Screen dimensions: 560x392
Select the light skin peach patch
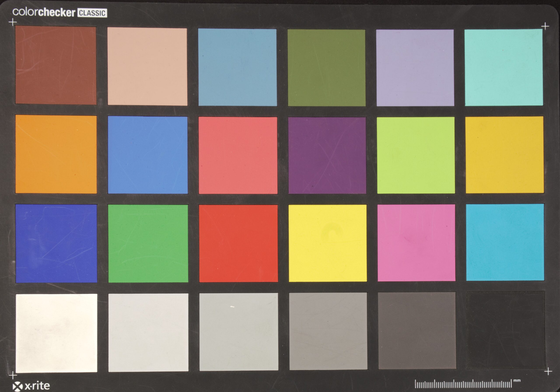(147, 66)
